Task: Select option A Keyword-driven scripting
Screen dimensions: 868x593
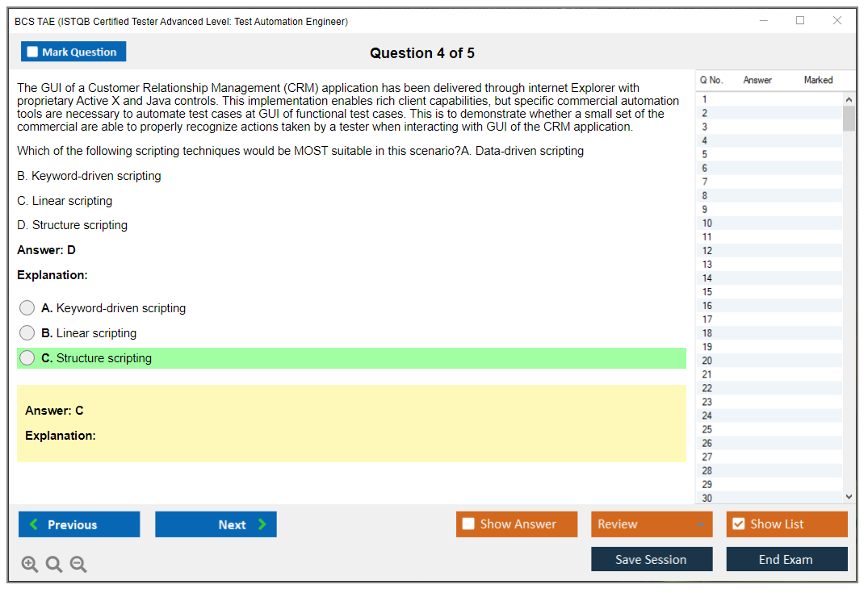Action: click(x=27, y=308)
